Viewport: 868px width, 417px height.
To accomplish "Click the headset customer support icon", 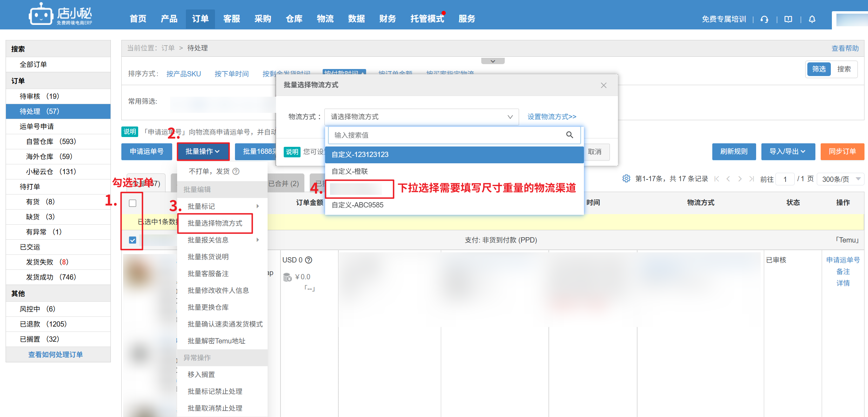I will 765,19.
